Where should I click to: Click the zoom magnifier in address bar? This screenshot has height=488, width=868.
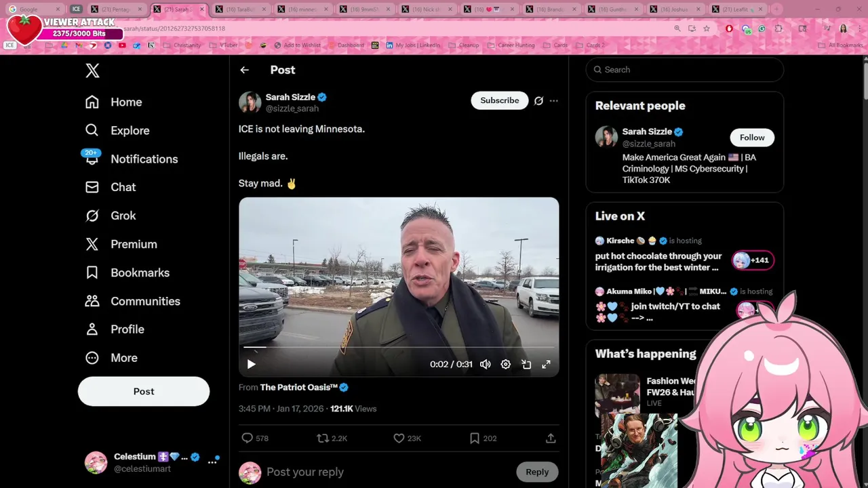(677, 28)
